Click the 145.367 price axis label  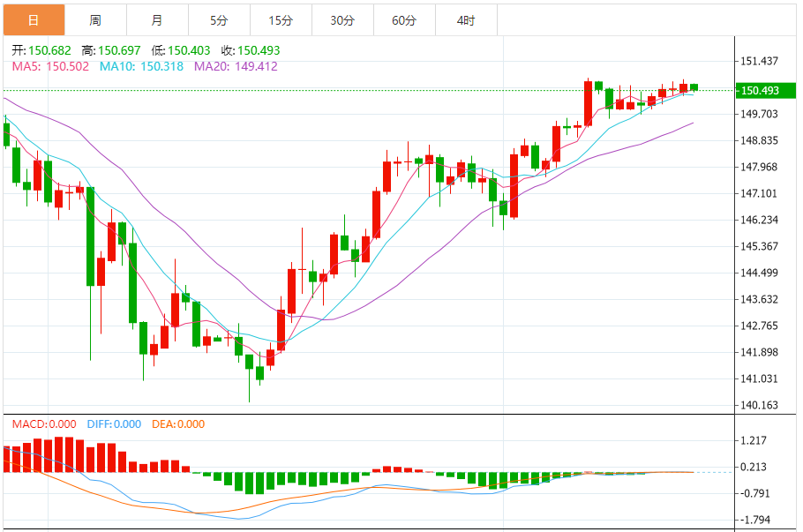(x=760, y=246)
